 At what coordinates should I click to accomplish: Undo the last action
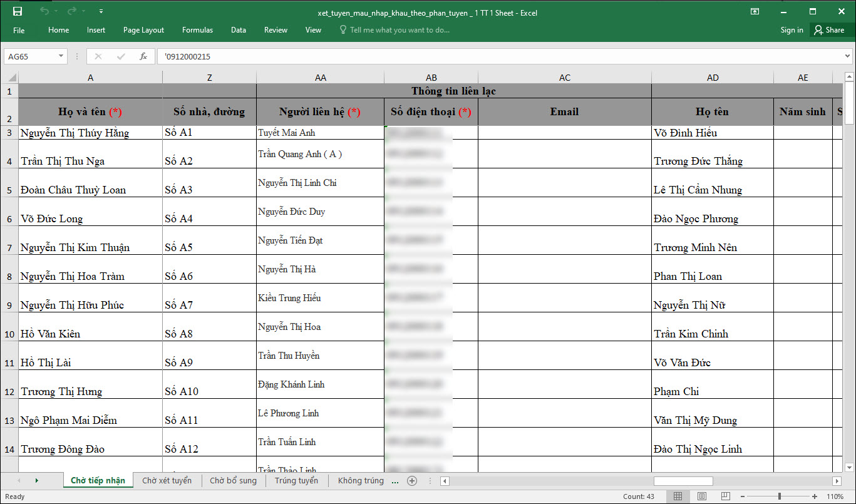tap(44, 12)
